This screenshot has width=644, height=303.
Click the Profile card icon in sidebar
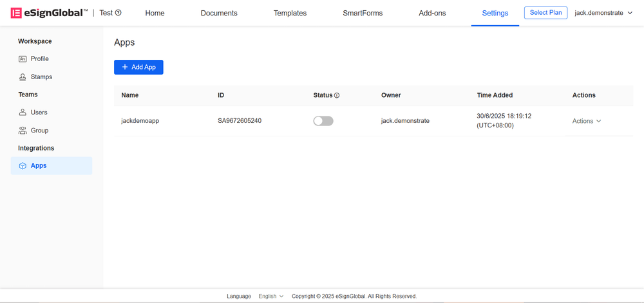click(23, 59)
